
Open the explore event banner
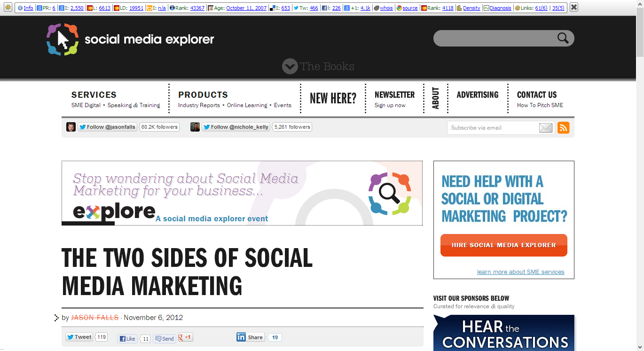click(242, 193)
